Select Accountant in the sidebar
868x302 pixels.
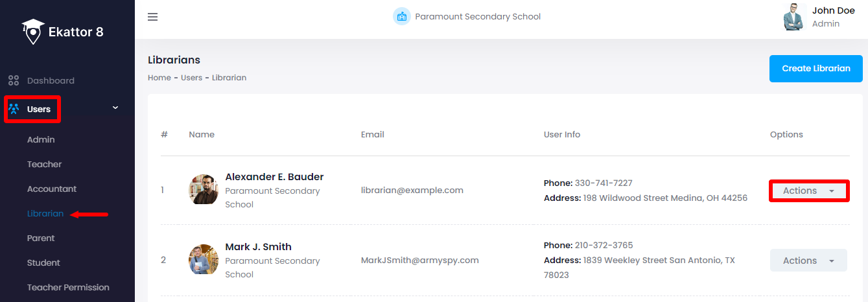point(52,189)
